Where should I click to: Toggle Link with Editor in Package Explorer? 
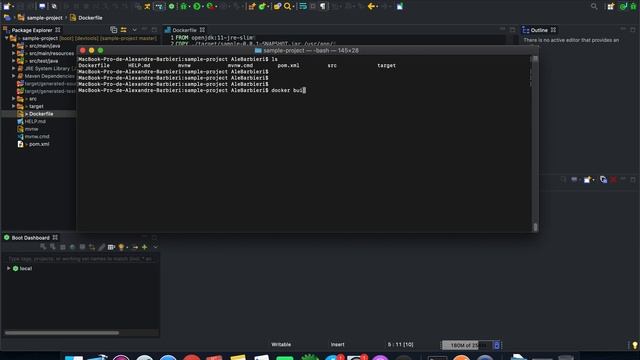click(123, 30)
